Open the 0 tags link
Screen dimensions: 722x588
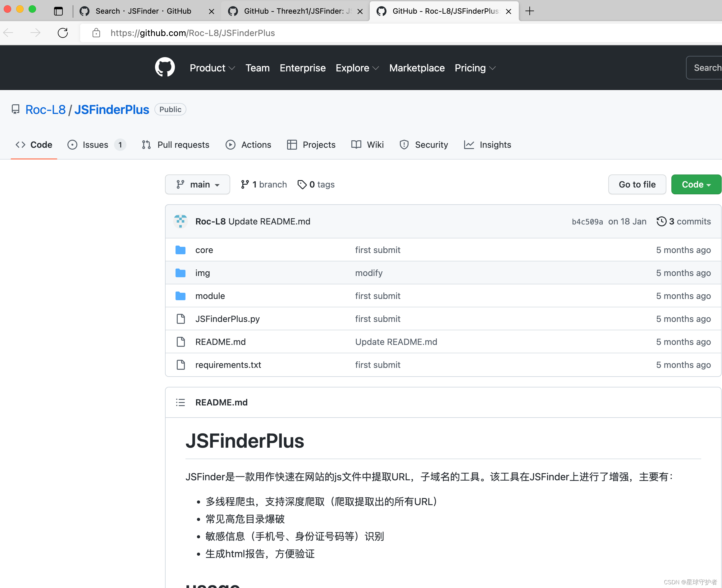point(316,185)
